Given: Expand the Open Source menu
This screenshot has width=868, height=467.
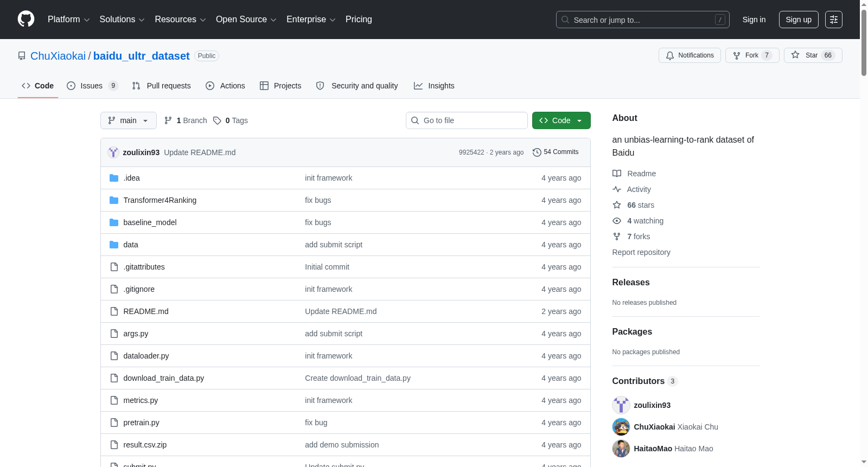Looking at the screenshot, I should click(246, 20).
